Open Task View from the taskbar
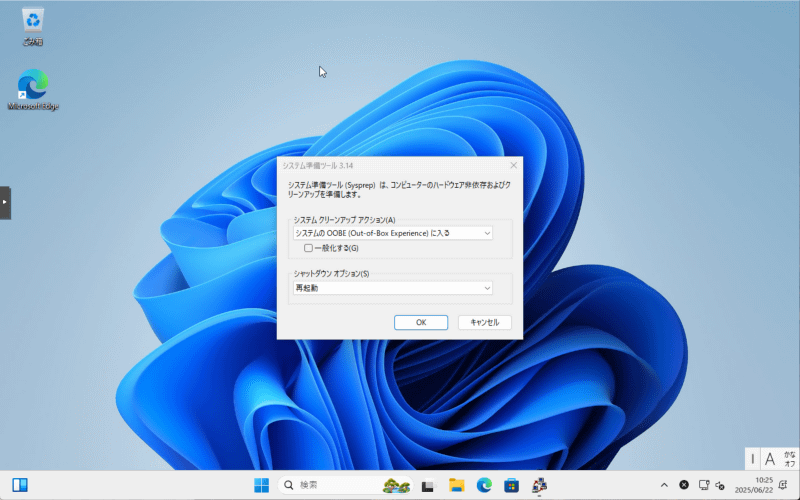The image size is (800, 500). point(428,485)
